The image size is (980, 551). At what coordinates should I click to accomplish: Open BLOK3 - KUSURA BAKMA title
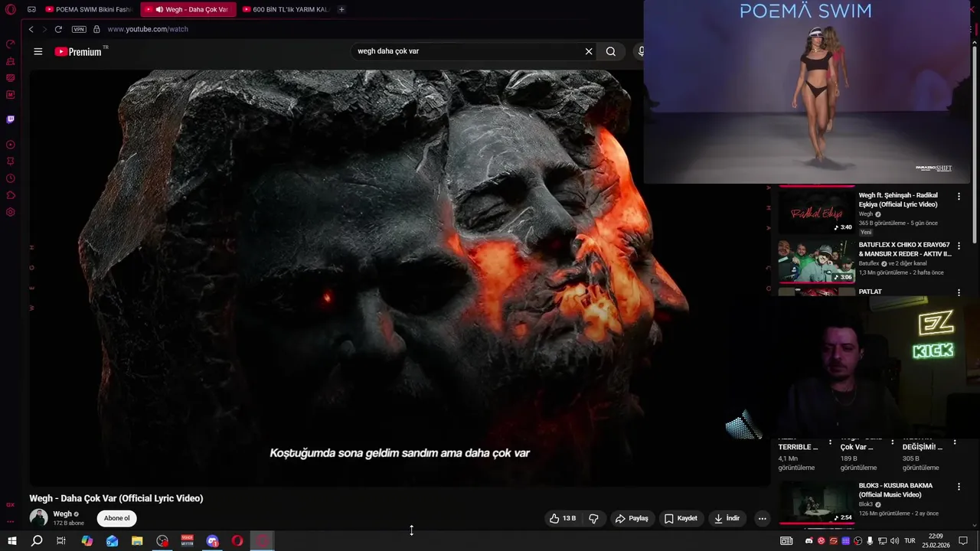click(896, 490)
